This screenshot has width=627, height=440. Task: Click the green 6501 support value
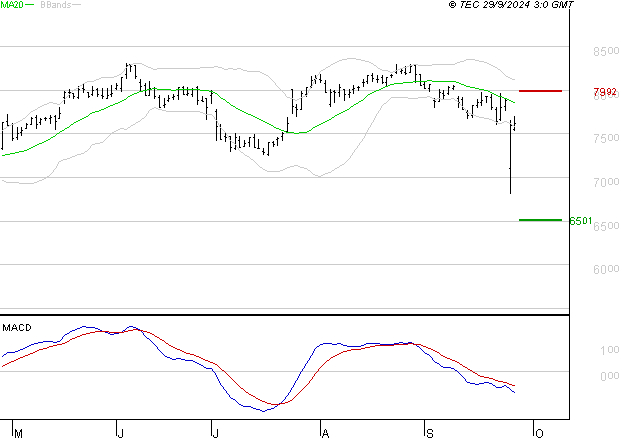coord(581,221)
